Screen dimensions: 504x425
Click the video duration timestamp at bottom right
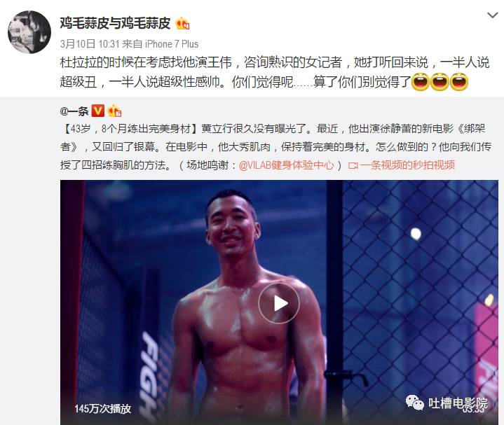click(x=473, y=410)
